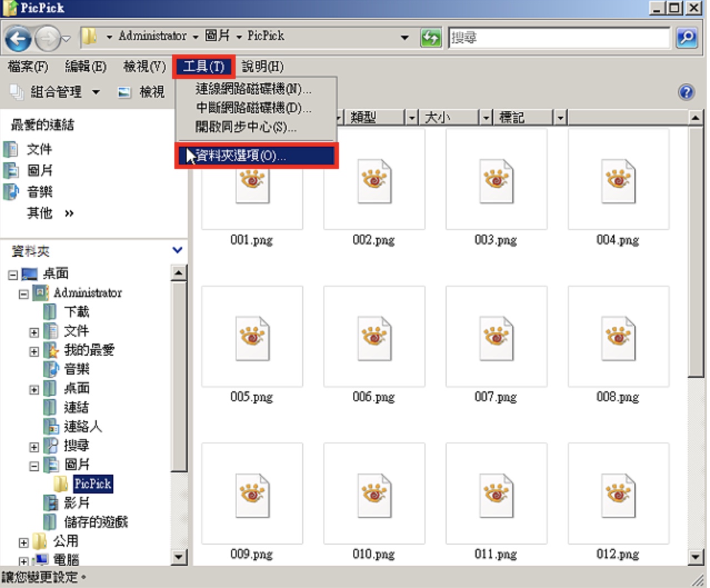Click Administrator in the address breadcrumb
This screenshot has width=710, height=588.
pos(152,36)
